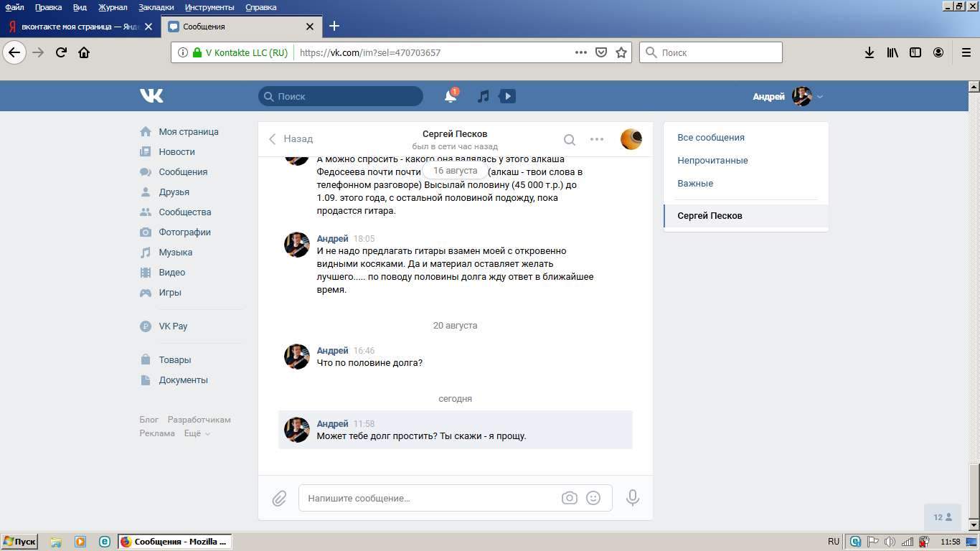Show site information for vk.com
980x551 pixels.
[183, 52]
